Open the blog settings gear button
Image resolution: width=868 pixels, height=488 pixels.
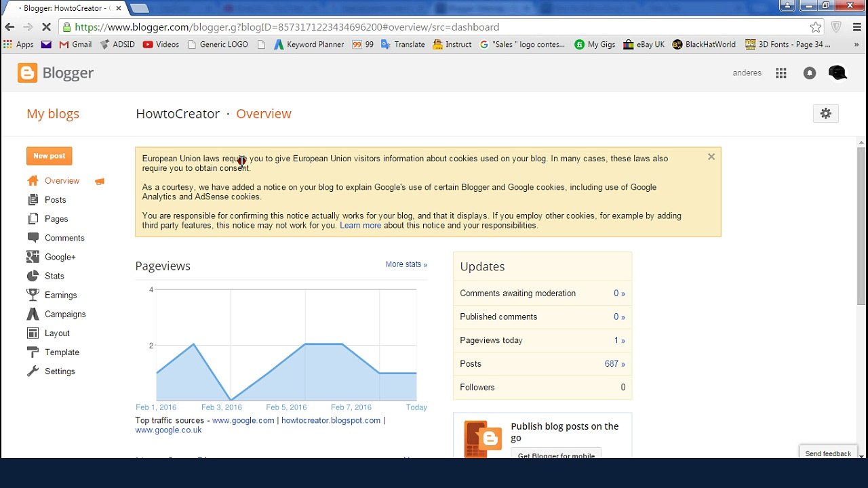826,114
